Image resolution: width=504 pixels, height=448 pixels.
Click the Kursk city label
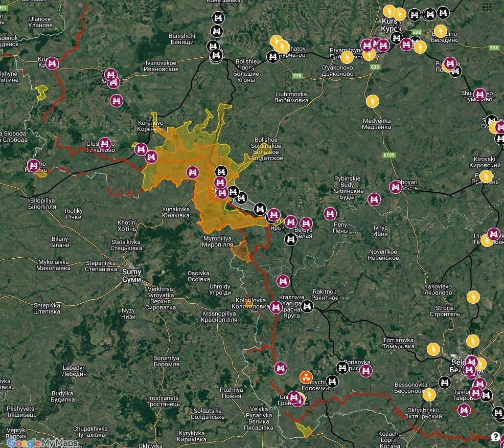click(391, 25)
